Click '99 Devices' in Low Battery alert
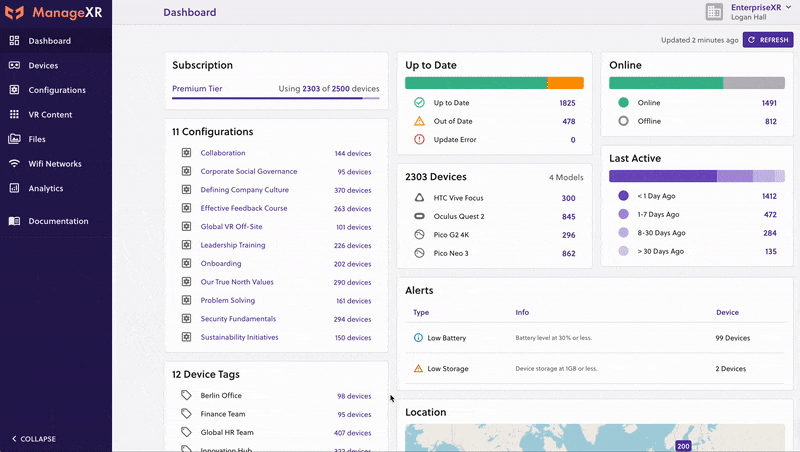The image size is (800, 452). [x=733, y=338]
